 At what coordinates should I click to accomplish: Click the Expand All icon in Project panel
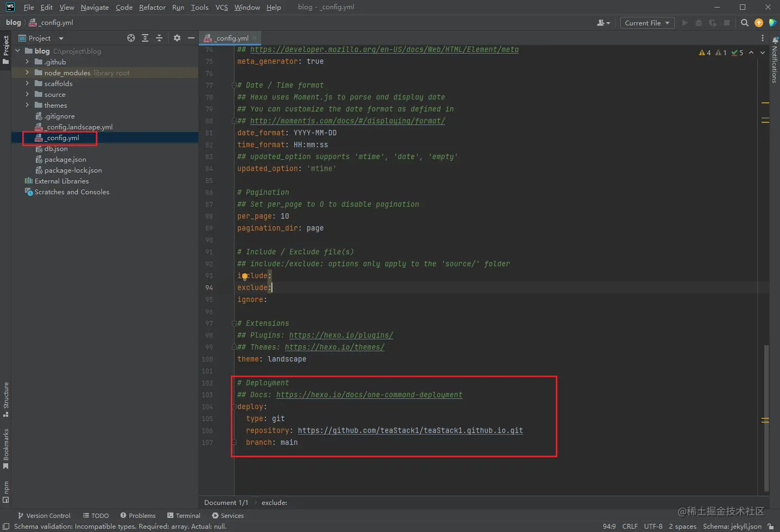[x=145, y=38]
